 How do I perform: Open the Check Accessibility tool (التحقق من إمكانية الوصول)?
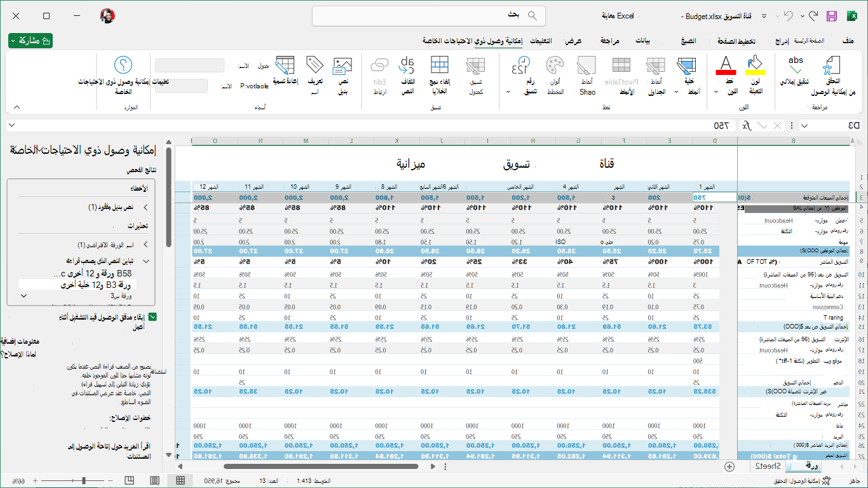[832, 76]
